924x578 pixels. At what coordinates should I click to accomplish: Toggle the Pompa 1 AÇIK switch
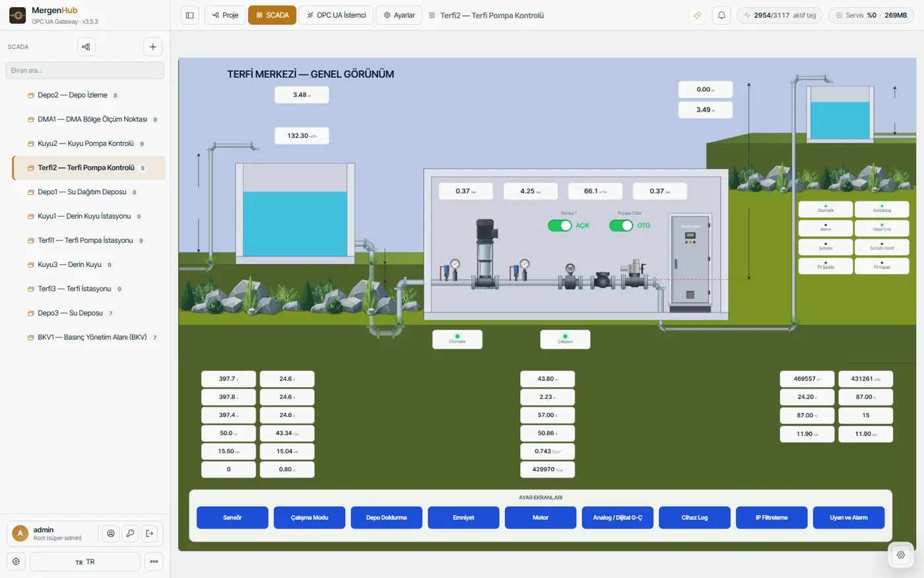point(560,225)
